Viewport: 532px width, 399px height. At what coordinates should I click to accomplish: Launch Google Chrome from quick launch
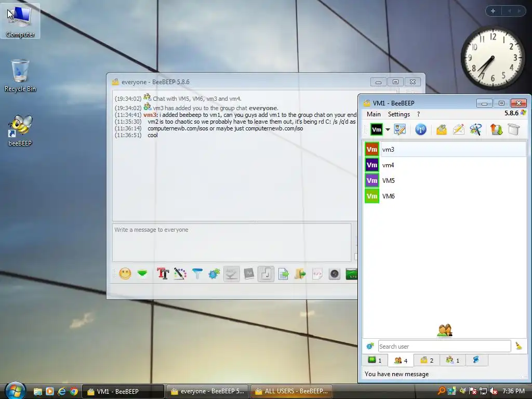pyautogui.click(x=74, y=391)
